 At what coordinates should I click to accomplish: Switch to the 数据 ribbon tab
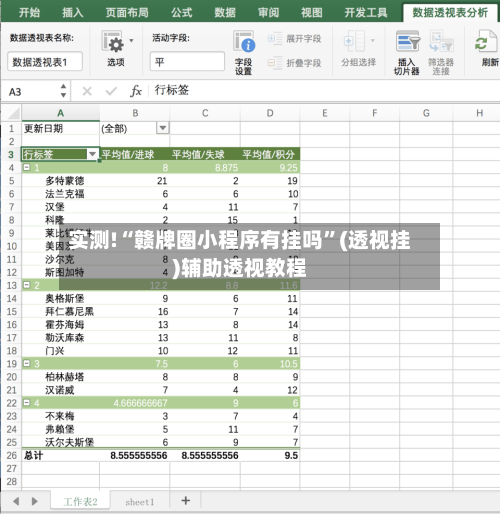coord(225,13)
